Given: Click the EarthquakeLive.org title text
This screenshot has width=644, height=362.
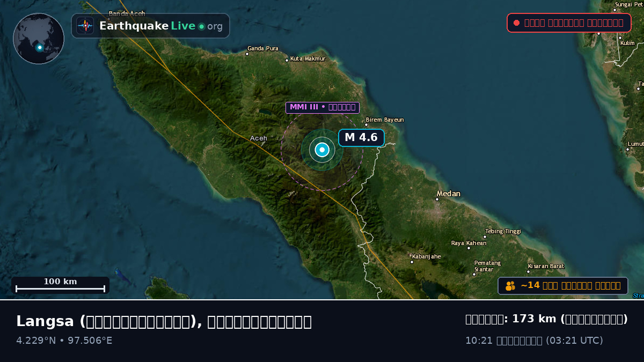Looking at the screenshot, I should pos(161,26).
